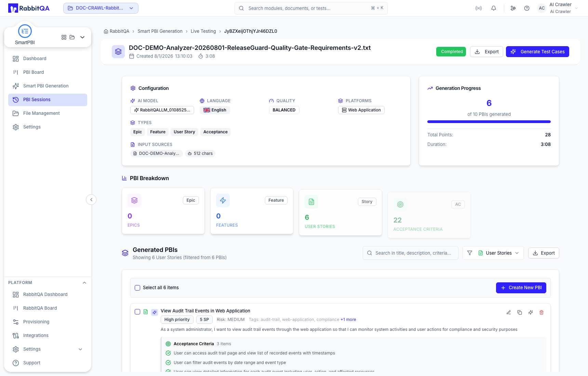Expand the SmartPBI module switcher chevron

(82, 37)
